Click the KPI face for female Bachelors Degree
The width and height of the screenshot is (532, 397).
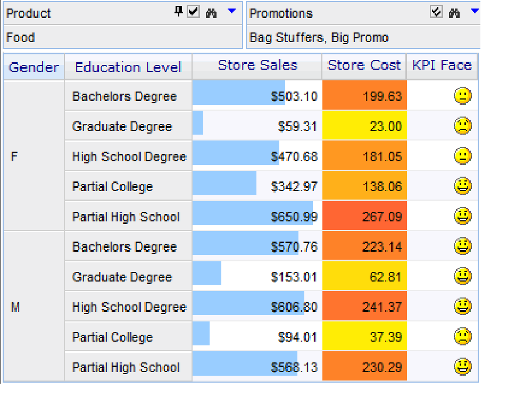[463, 96]
